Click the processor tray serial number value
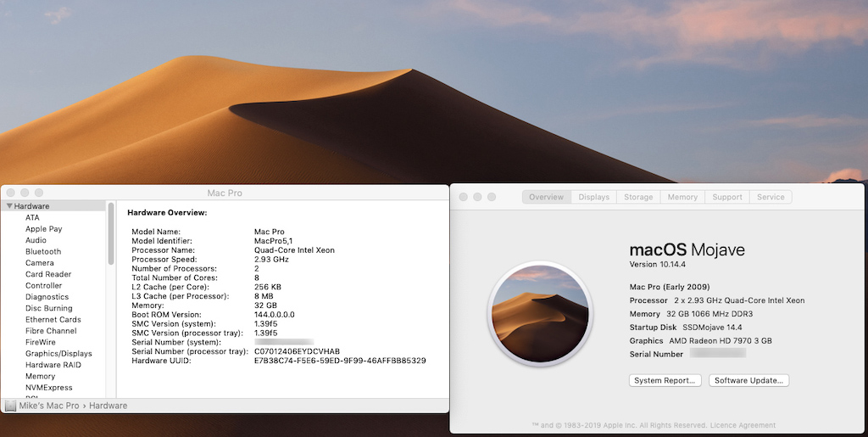The height and width of the screenshot is (437, 868). 297,351
